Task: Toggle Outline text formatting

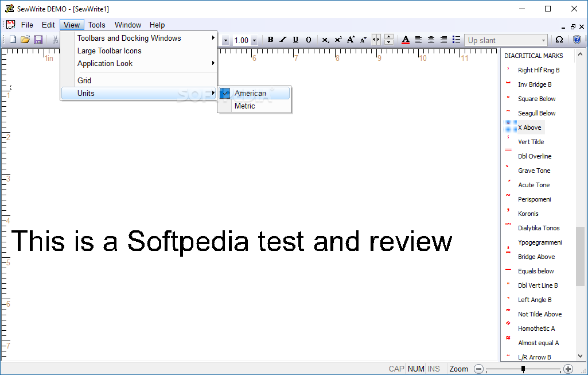Action: click(x=308, y=40)
